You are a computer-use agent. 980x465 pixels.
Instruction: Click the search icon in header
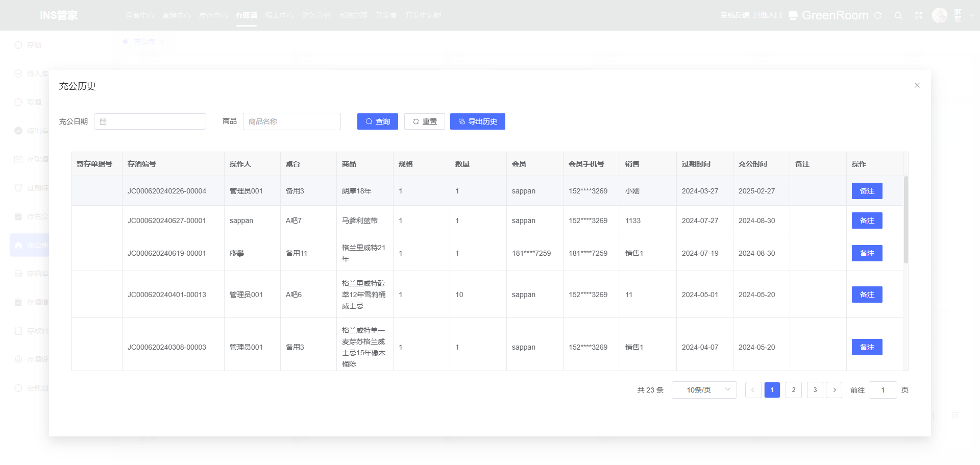tap(898, 15)
